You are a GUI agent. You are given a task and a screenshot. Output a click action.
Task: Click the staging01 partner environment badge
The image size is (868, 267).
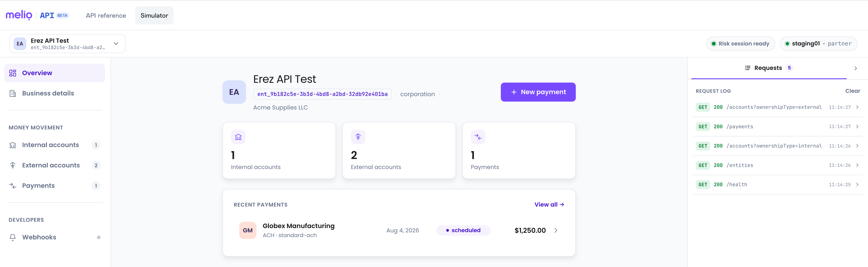(x=818, y=44)
